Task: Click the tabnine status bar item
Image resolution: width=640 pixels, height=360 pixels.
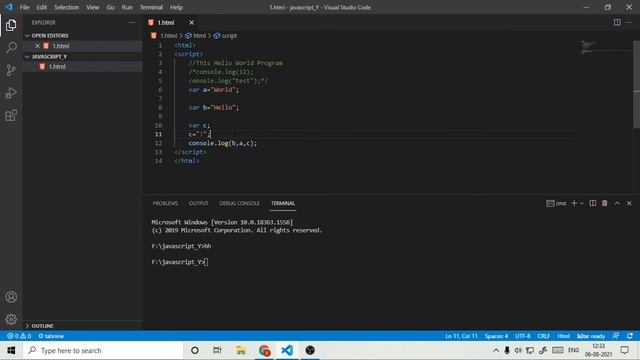Action: [51, 336]
